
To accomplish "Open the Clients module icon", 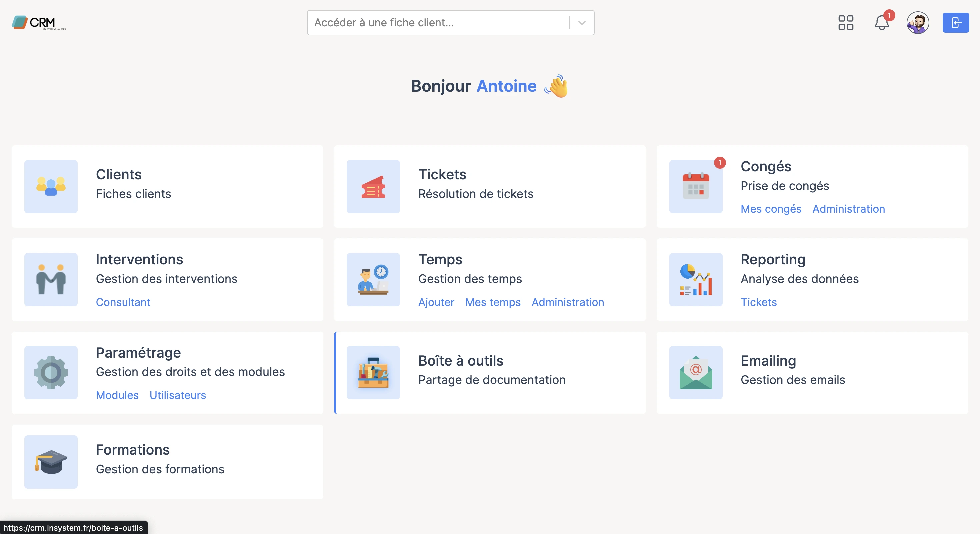I will tap(51, 186).
